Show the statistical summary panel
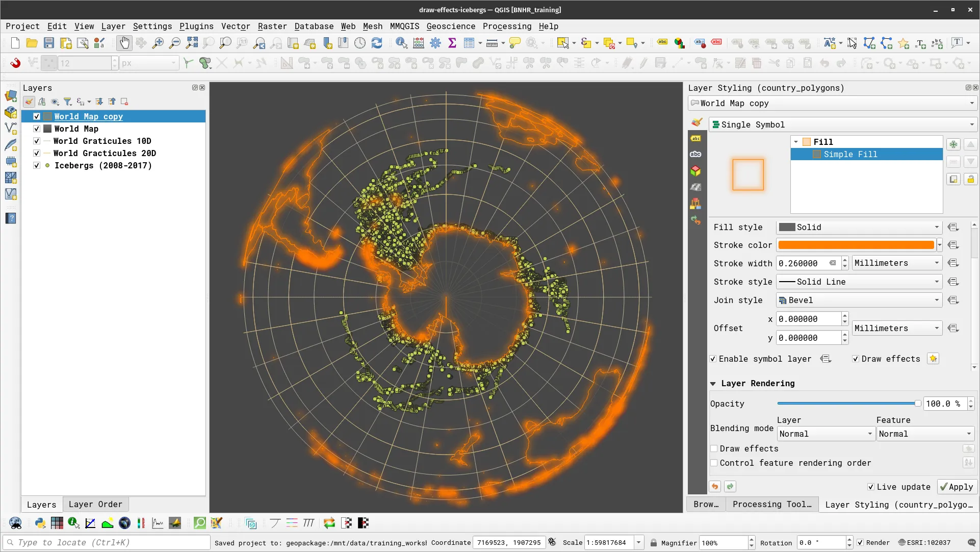Viewport: 980px width, 552px height. [452, 43]
